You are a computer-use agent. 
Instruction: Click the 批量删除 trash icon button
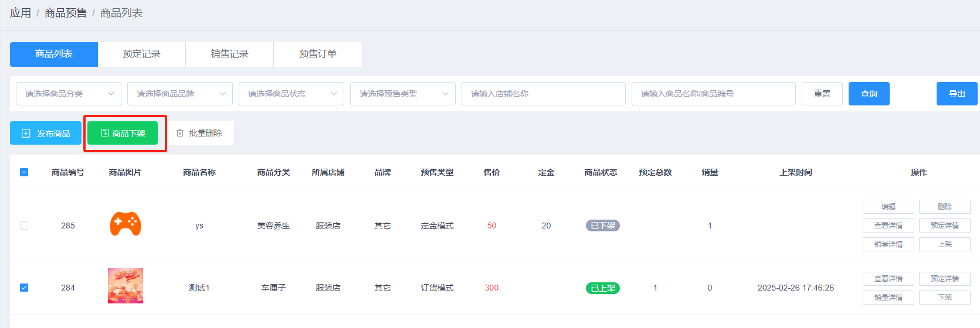click(199, 133)
